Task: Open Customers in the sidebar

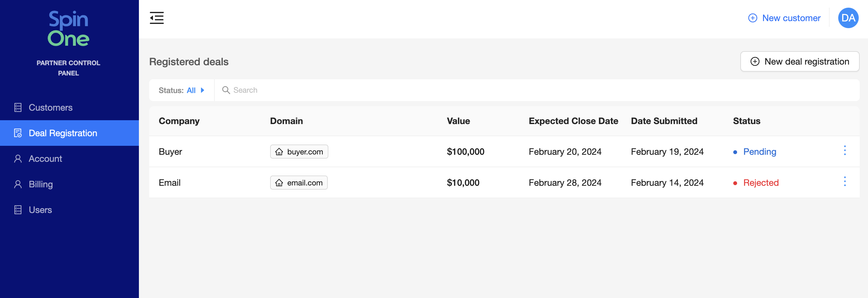Action: click(51, 107)
